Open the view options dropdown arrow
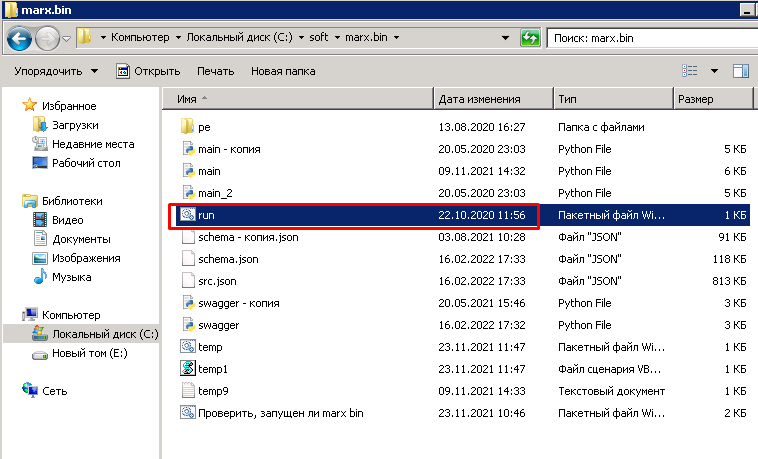Image resolution: width=758 pixels, height=459 pixels. tap(714, 71)
